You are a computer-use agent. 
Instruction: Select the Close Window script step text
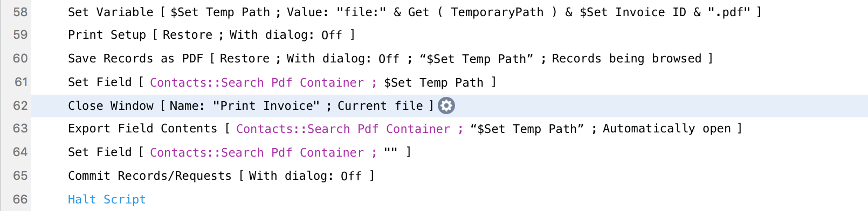tap(251, 105)
